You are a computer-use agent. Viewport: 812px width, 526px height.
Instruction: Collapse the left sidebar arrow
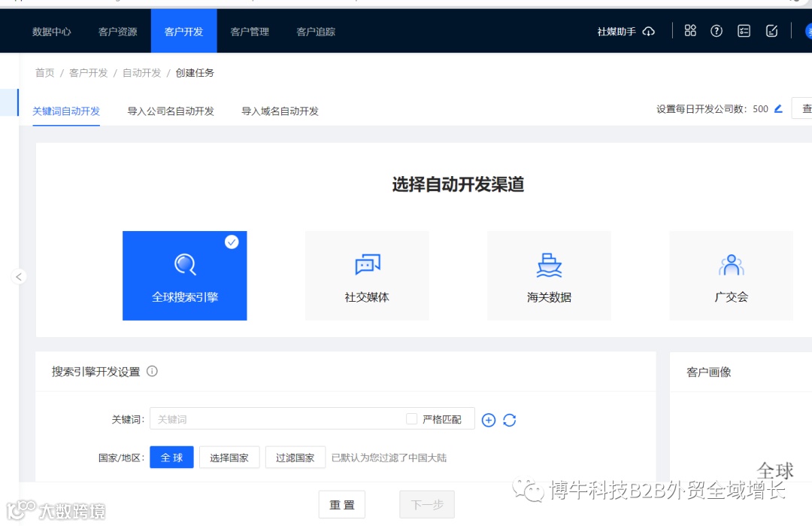tap(19, 277)
